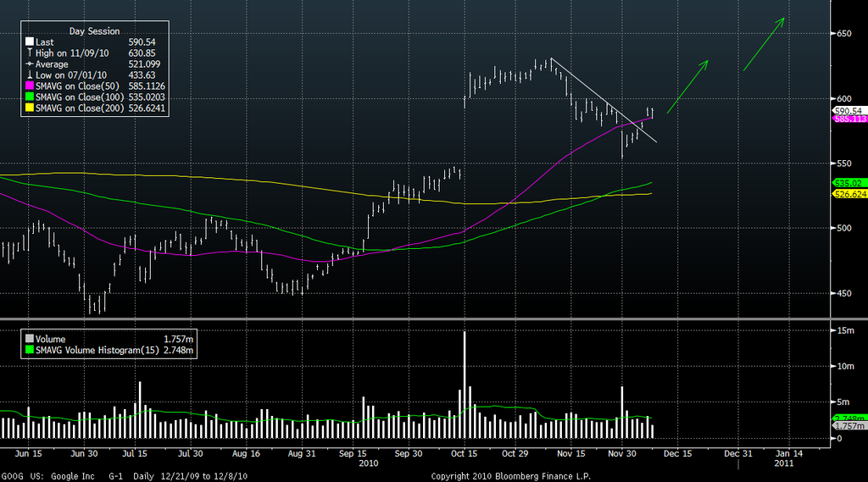Click the Jan 14 date label
868x482 pixels.
point(789,453)
